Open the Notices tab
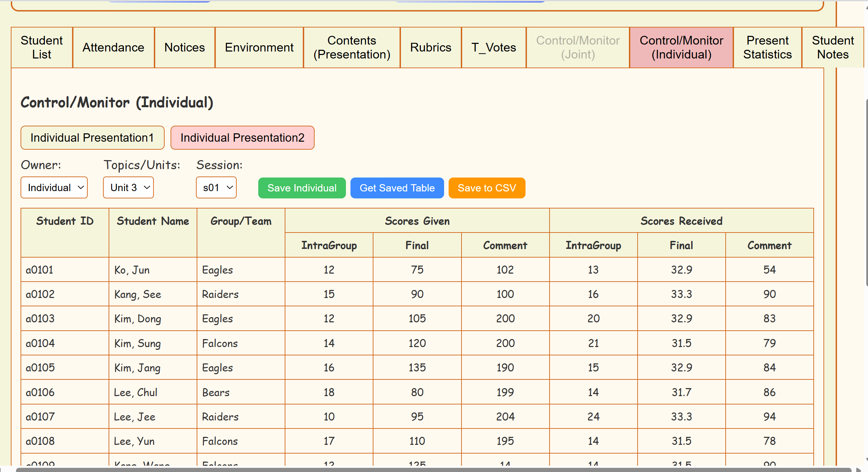Screen dimensions: 868x472 tap(184, 47)
